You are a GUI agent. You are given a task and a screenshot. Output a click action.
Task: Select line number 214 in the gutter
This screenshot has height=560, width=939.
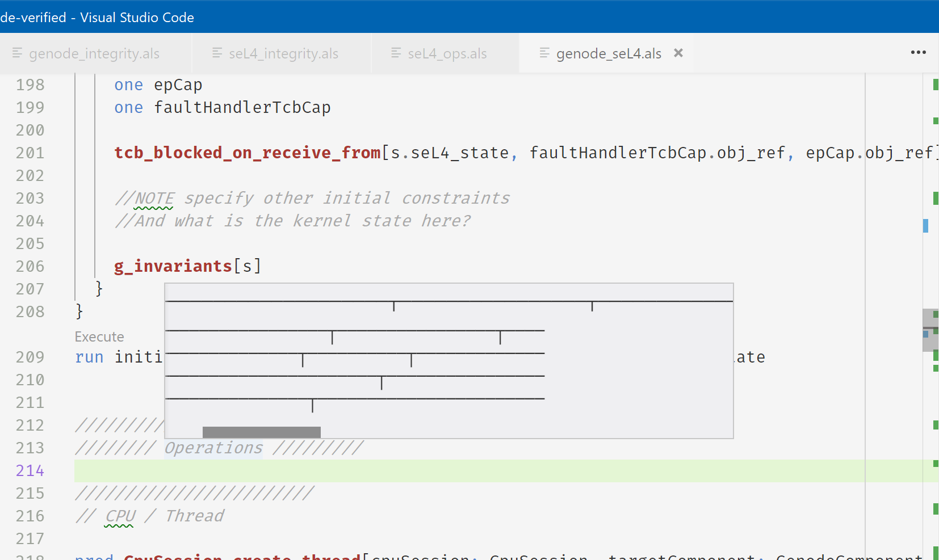30,470
